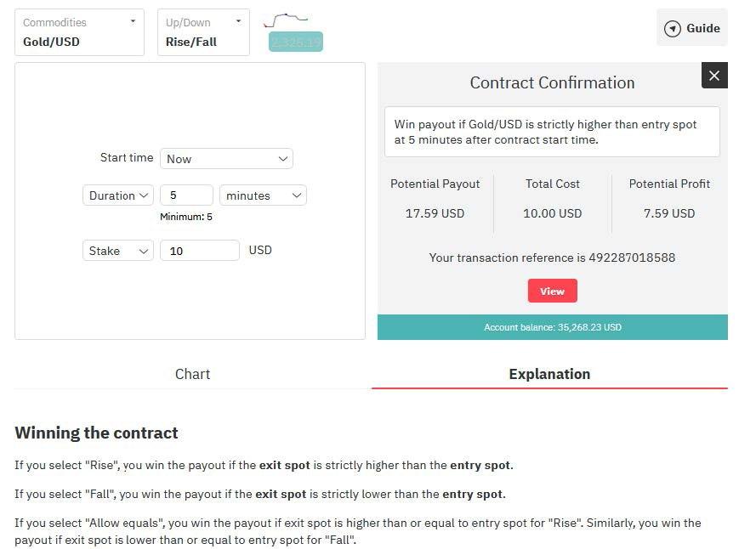Focus the duration value input field
Screen dimensions: 756x549
(186, 195)
